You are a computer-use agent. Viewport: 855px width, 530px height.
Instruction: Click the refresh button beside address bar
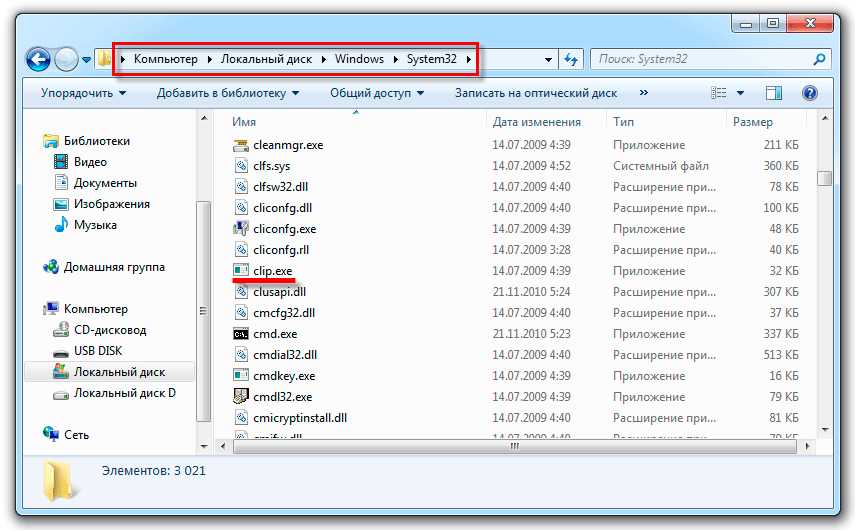[x=572, y=59]
